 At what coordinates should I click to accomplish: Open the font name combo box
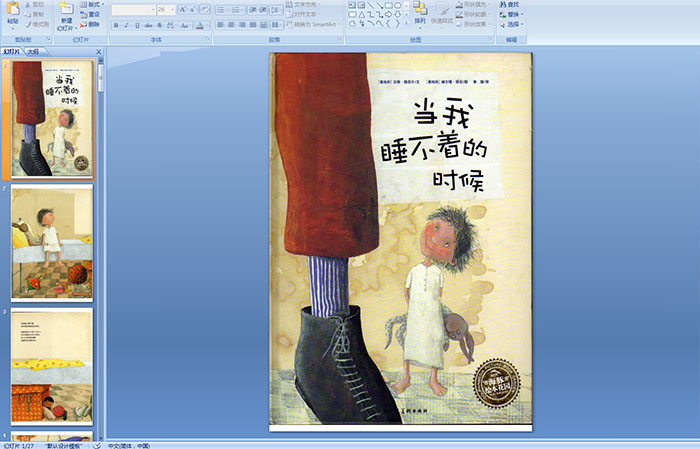pyautogui.click(x=133, y=9)
